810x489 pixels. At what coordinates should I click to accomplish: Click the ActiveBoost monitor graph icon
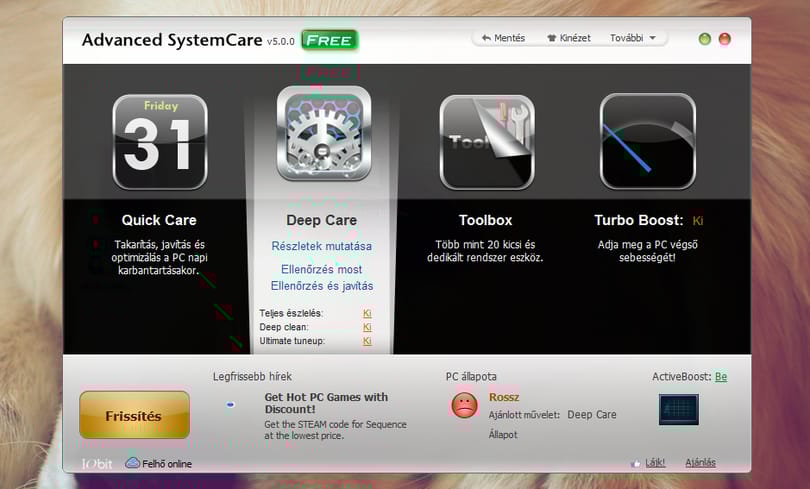[x=679, y=409]
